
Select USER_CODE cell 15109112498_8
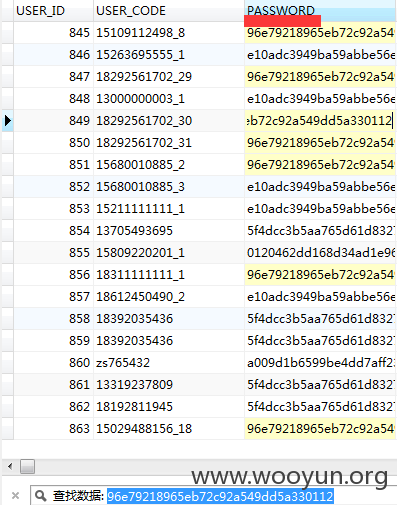click(x=169, y=33)
